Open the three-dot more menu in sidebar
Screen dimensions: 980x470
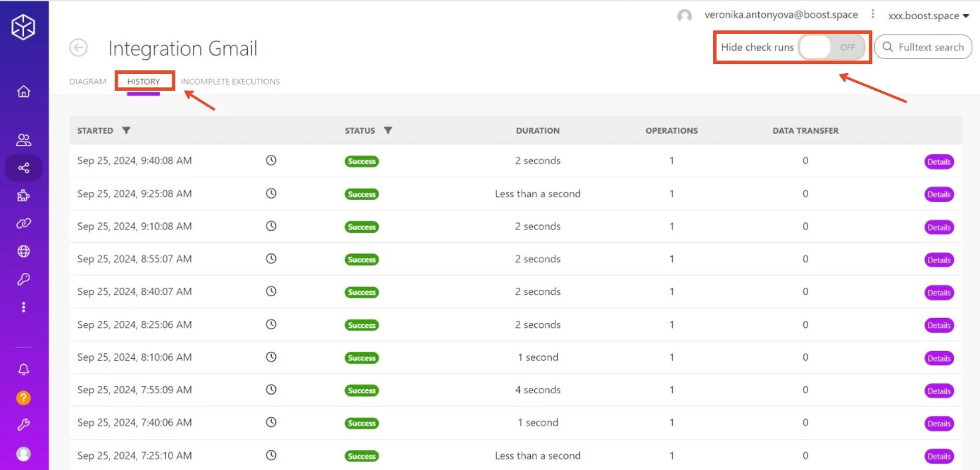point(24,307)
